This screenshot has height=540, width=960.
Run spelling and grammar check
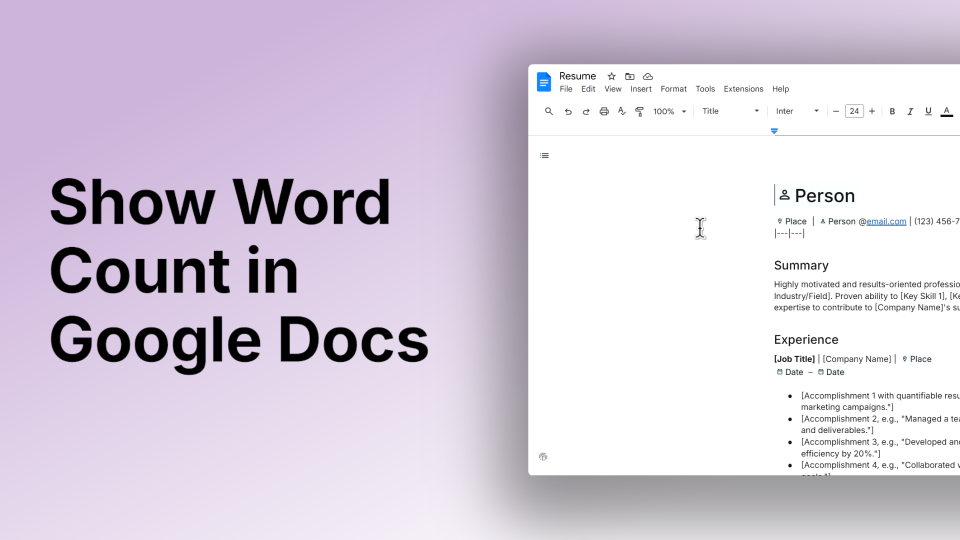pyautogui.click(x=621, y=111)
